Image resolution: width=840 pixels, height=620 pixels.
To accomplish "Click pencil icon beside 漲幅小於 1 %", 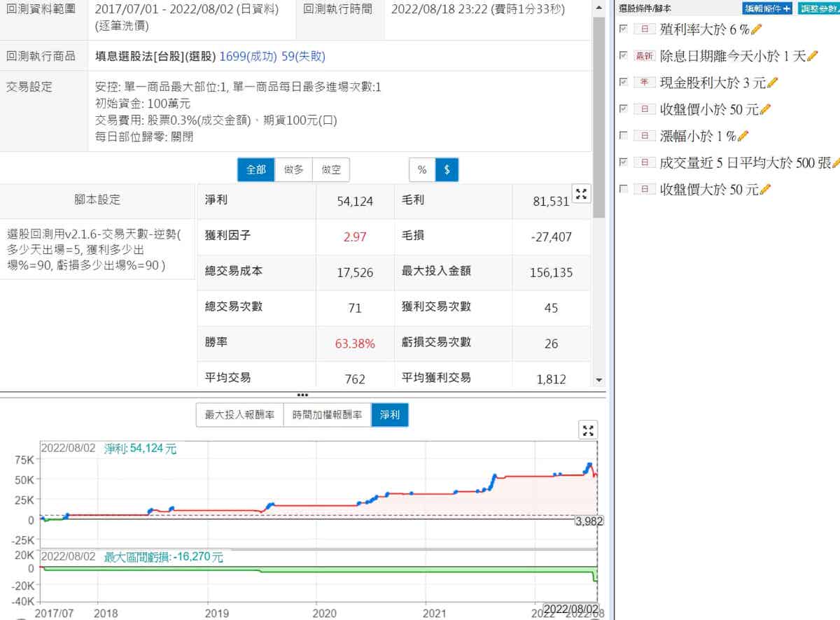I will coord(743,136).
